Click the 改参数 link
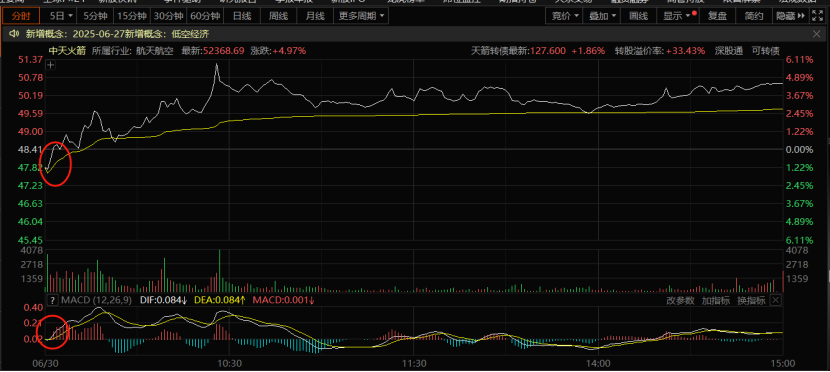Screen dimensions: 830x372 tap(680, 301)
